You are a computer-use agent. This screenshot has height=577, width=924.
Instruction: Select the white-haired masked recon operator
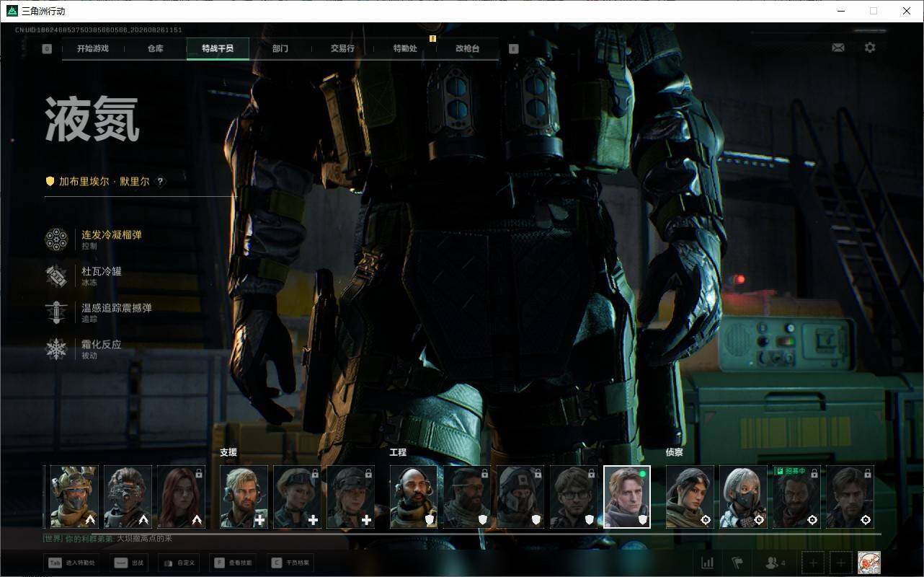click(743, 497)
